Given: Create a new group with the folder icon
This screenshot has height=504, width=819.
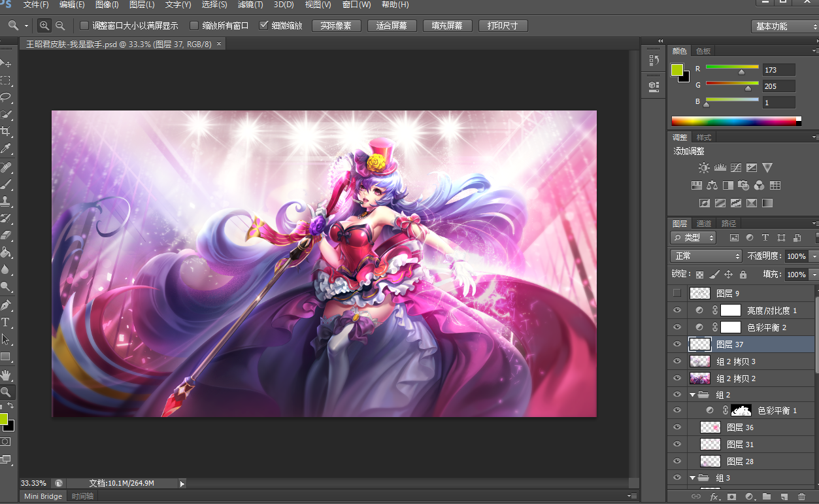Looking at the screenshot, I should 767,497.
